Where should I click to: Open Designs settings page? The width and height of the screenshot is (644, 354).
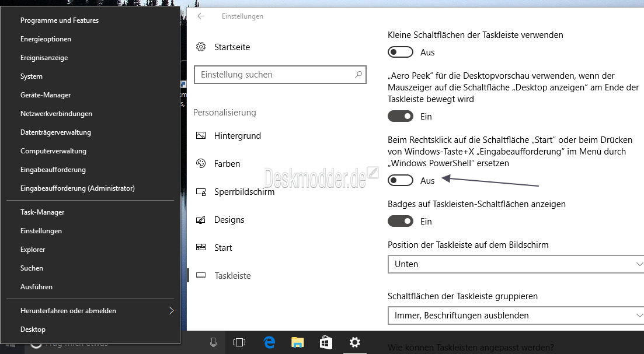point(229,220)
